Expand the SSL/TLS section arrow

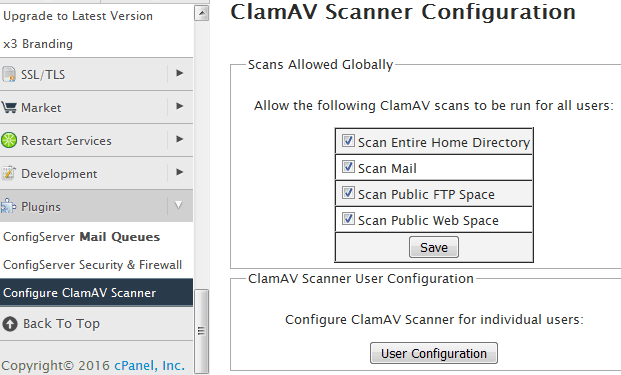coord(179,73)
